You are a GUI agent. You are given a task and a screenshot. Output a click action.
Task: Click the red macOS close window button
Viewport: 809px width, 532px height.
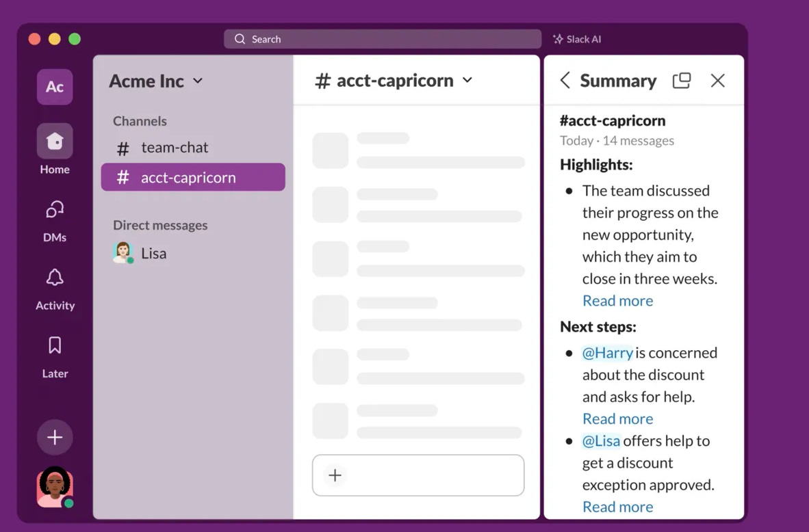(35, 39)
